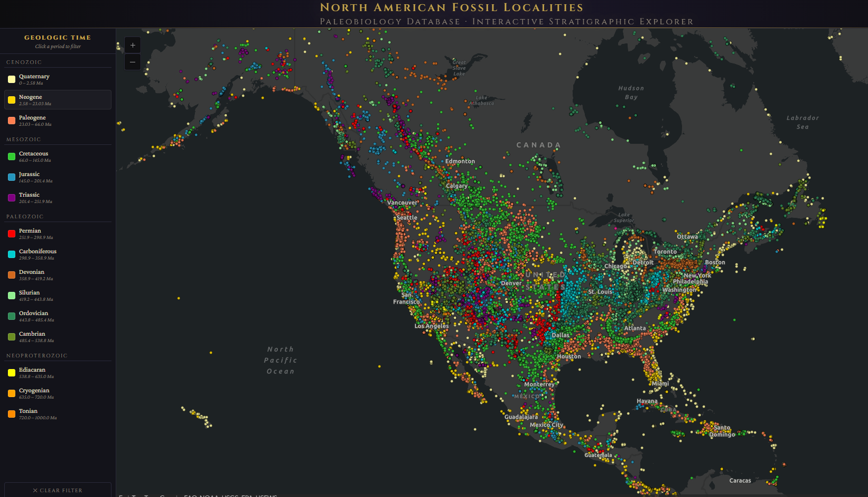Click the Cretaceous green color swatch
The height and width of the screenshot is (497, 868).
(12, 157)
